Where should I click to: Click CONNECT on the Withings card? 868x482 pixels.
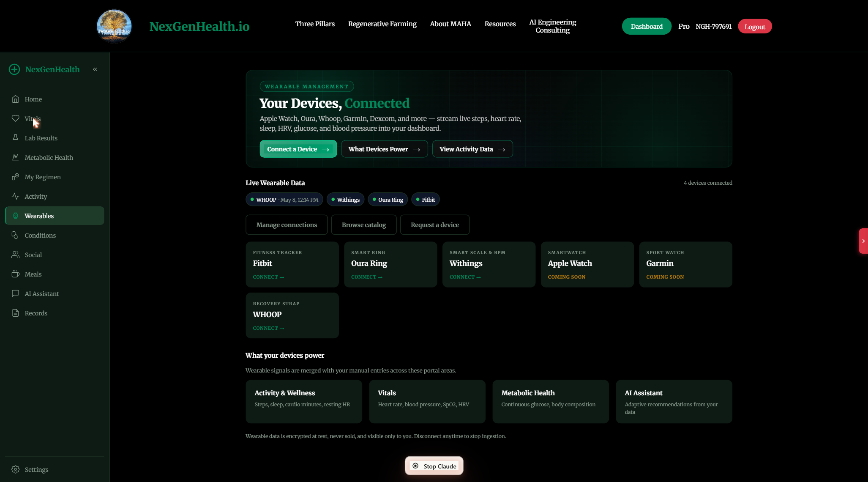pos(465,277)
